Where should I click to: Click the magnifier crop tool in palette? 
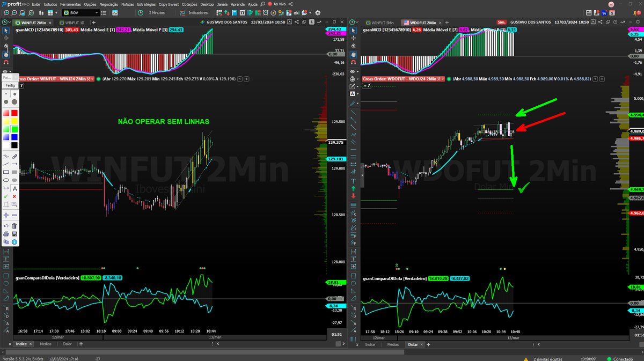[14, 204]
